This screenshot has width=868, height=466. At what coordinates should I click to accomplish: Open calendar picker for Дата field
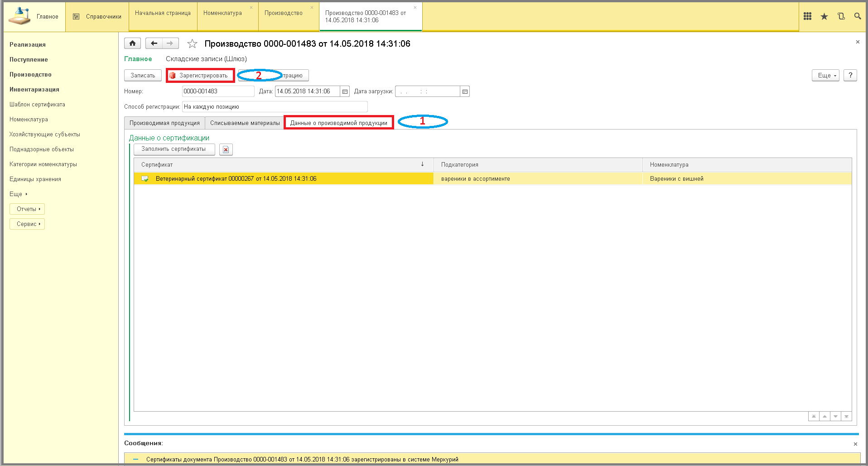pos(345,91)
